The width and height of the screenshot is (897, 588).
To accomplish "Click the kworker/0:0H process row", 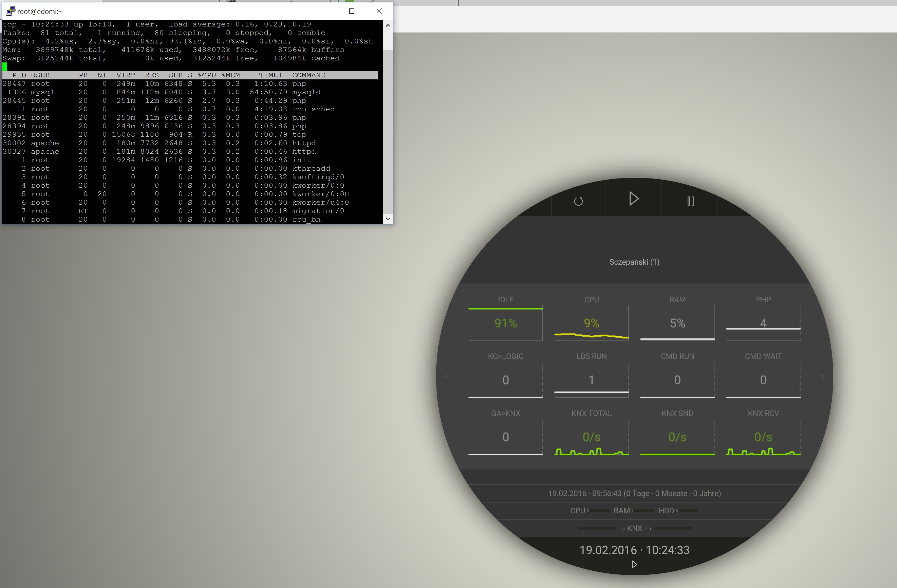I will tap(190, 194).
